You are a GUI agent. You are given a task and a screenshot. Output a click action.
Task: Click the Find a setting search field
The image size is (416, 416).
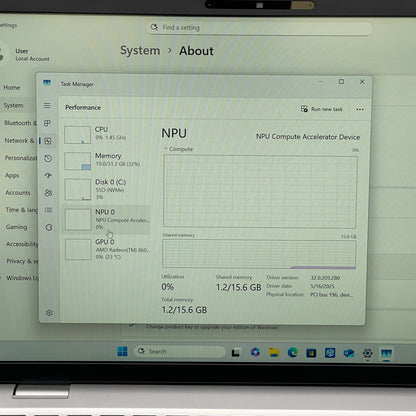point(259,28)
